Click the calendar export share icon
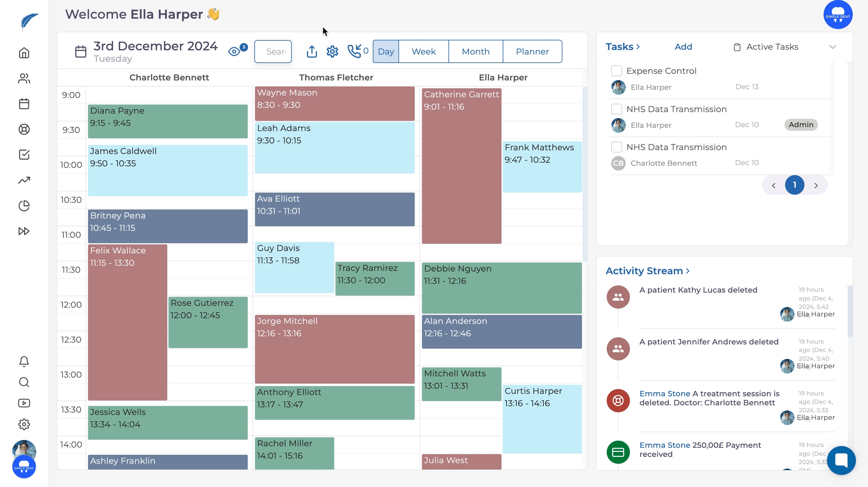The height and width of the screenshot is (487, 868). [312, 52]
